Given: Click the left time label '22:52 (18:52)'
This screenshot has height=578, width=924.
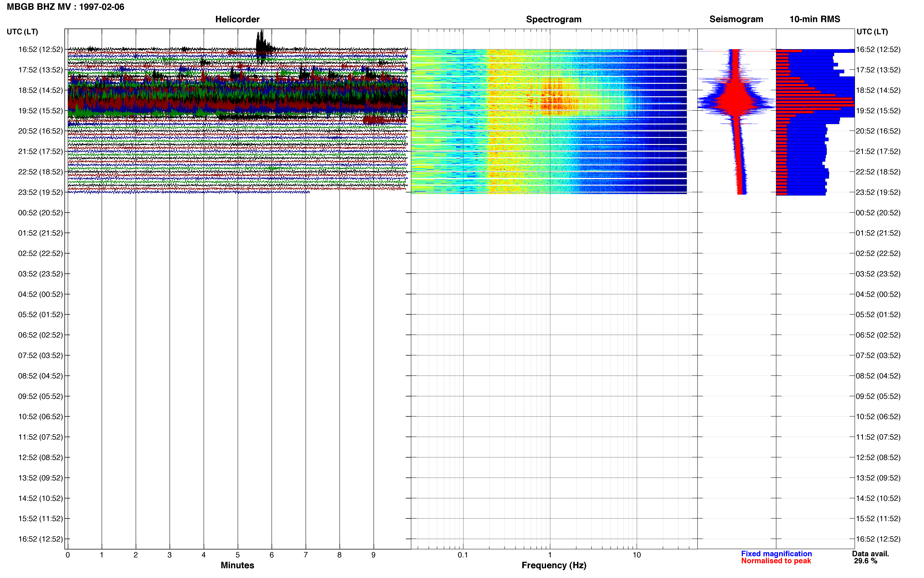Looking at the screenshot, I should point(40,172).
